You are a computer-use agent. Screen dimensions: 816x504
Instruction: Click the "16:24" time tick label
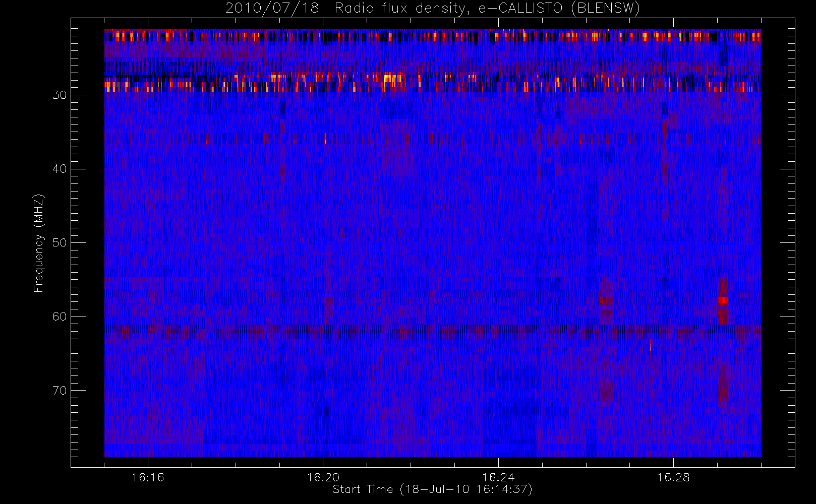pyautogui.click(x=498, y=477)
